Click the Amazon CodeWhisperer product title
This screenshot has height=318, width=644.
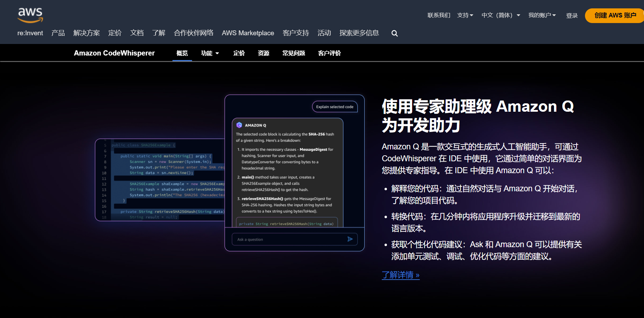(114, 53)
